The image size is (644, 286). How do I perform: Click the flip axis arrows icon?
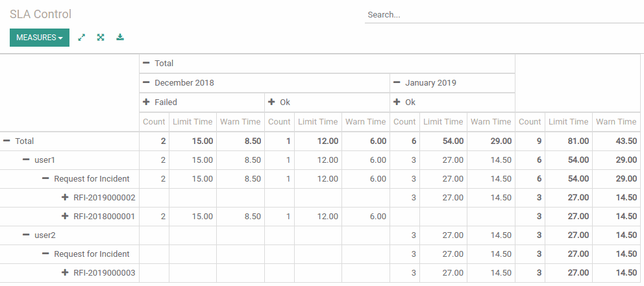pyautogui.click(x=82, y=38)
